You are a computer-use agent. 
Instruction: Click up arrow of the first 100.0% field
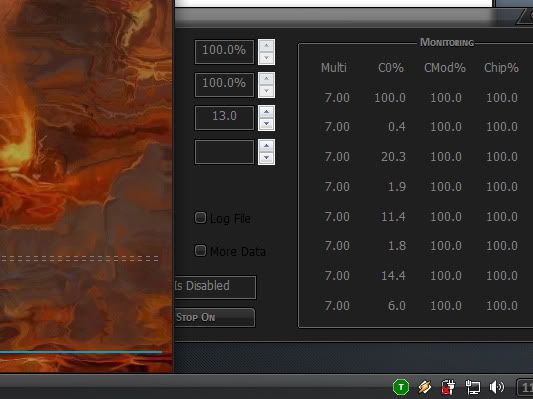click(x=266, y=46)
